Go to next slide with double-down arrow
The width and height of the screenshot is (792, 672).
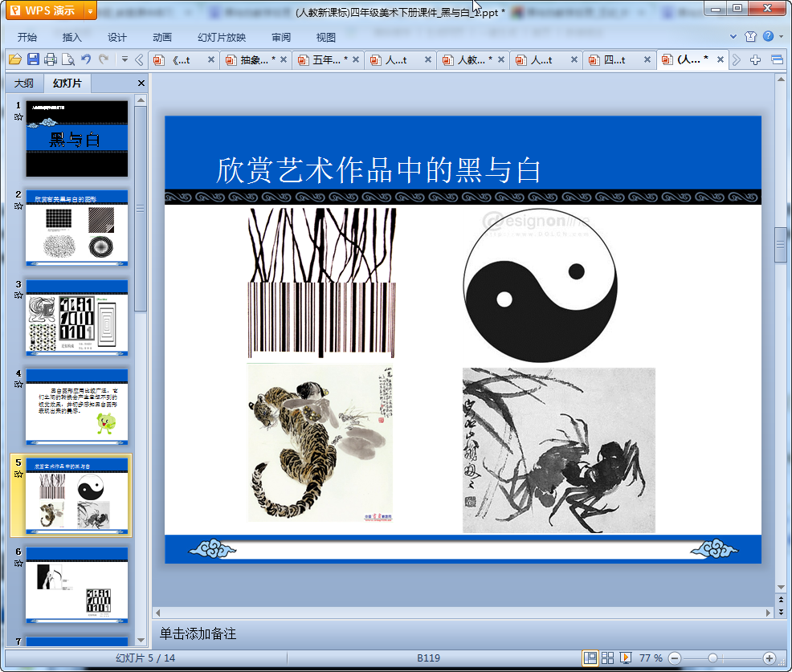point(781,612)
